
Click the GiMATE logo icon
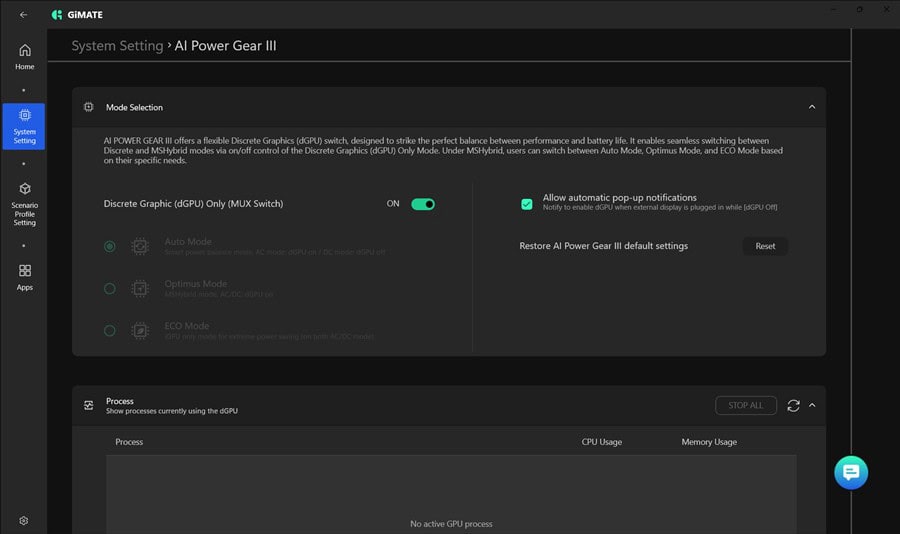pyautogui.click(x=57, y=15)
